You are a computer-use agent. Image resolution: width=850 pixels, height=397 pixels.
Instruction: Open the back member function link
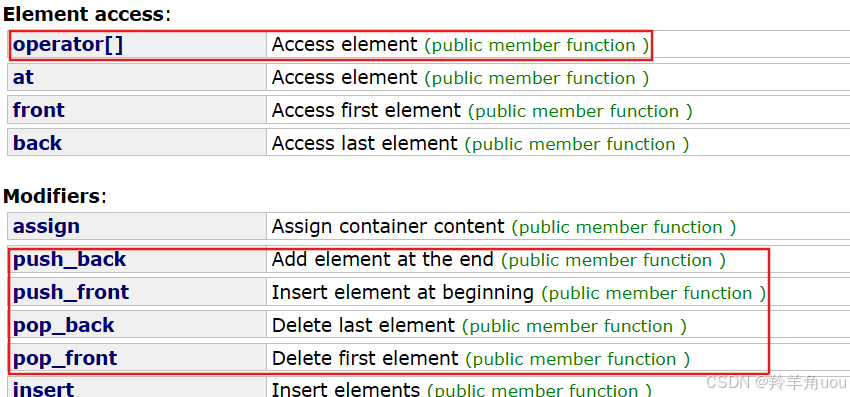[x=37, y=143]
